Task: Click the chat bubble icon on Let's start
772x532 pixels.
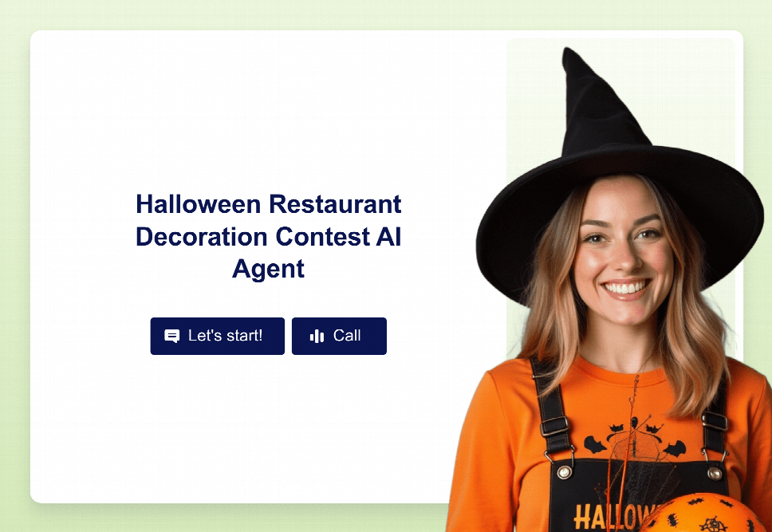Action: 171,336
